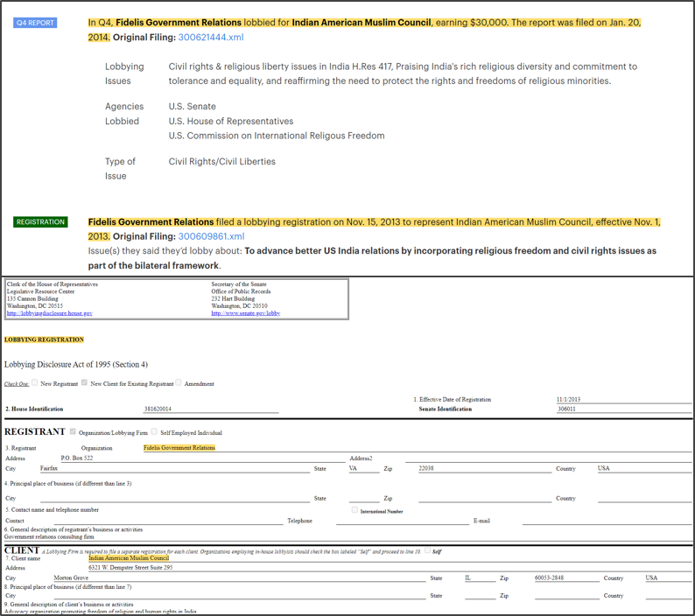Click the green REGISTRATION badge
This screenshot has height=616, width=695.
click(40, 221)
